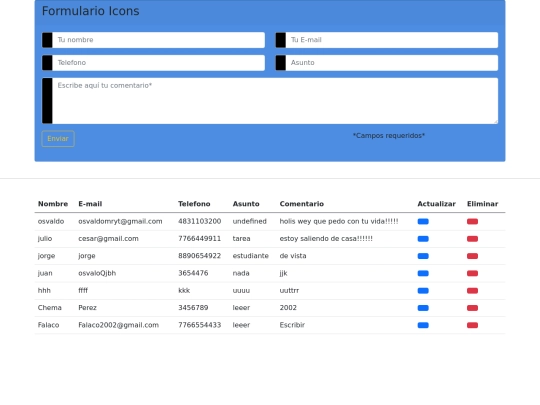This screenshot has height=405, width=540.
Task: Focus the Tu E-mail input field
Action: (x=392, y=40)
